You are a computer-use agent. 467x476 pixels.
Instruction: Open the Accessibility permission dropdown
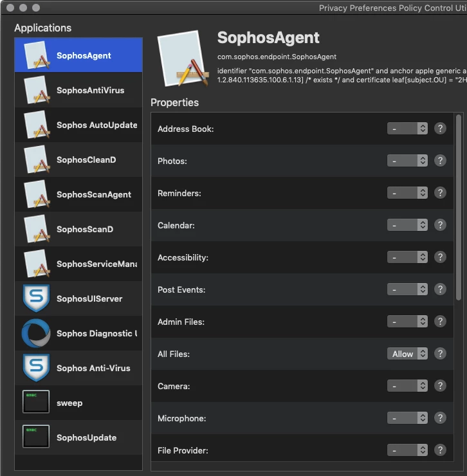(407, 257)
